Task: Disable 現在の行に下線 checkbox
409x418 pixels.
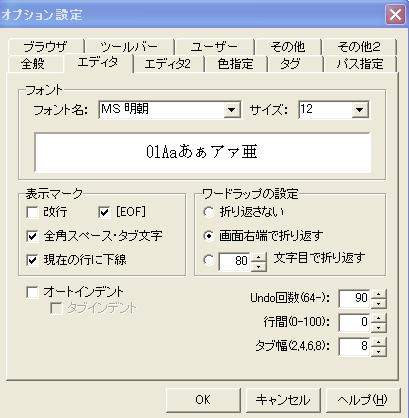Action: coord(32,260)
